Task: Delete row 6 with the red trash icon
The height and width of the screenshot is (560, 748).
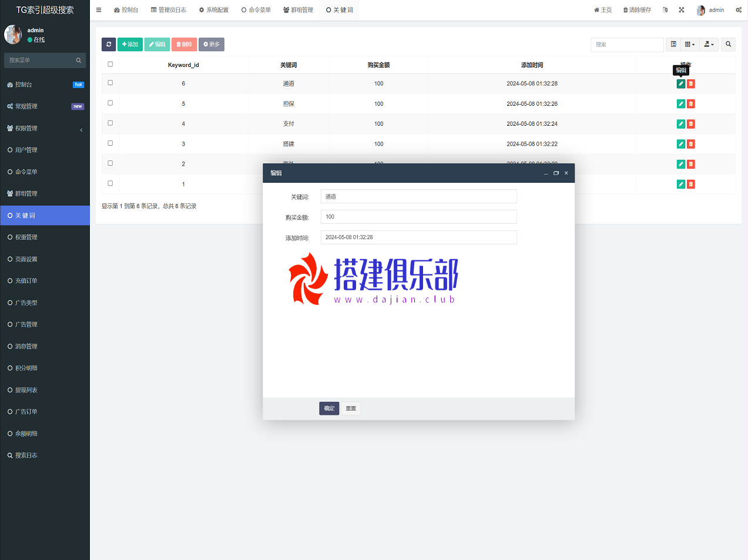Action: pos(691,83)
